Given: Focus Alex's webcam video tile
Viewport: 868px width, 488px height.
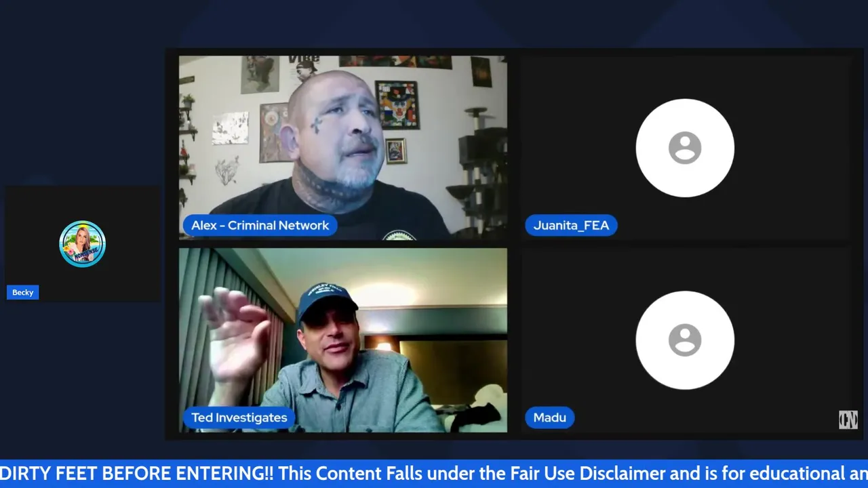Looking at the screenshot, I should coord(342,148).
